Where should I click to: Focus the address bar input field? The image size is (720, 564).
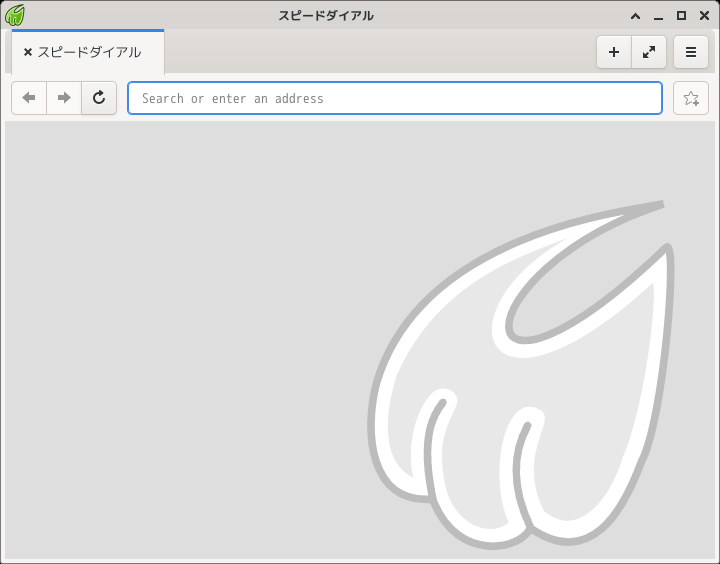click(395, 98)
